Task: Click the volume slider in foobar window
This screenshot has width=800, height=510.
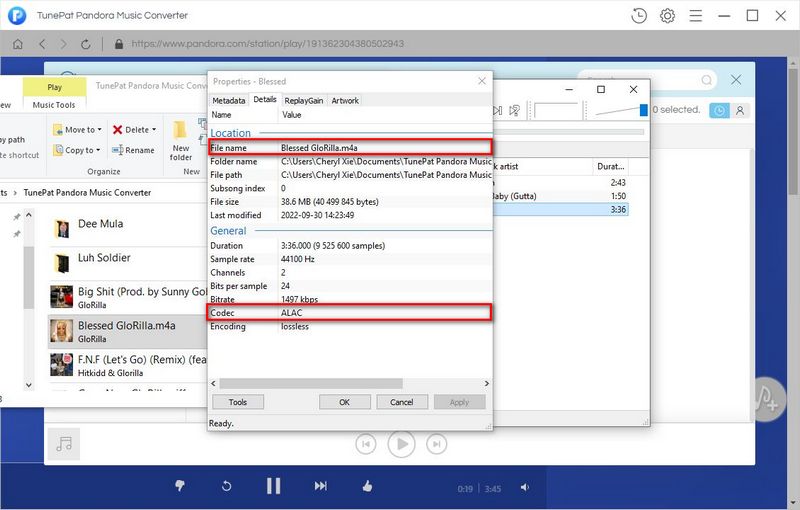Action: click(x=621, y=110)
